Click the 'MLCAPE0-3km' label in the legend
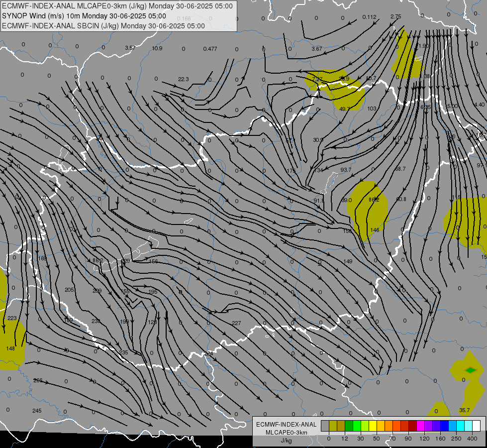Image resolution: width=487 pixels, height=448 pixels. click(x=287, y=433)
